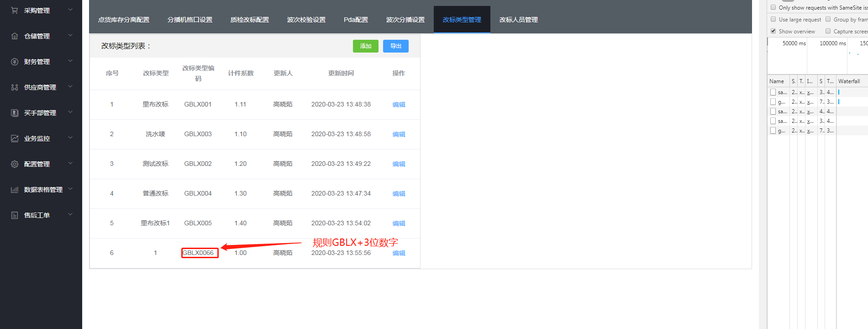This screenshot has width=868, height=329.
Task: Switch to the 波次分播设置 tab
Action: tap(405, 20)
